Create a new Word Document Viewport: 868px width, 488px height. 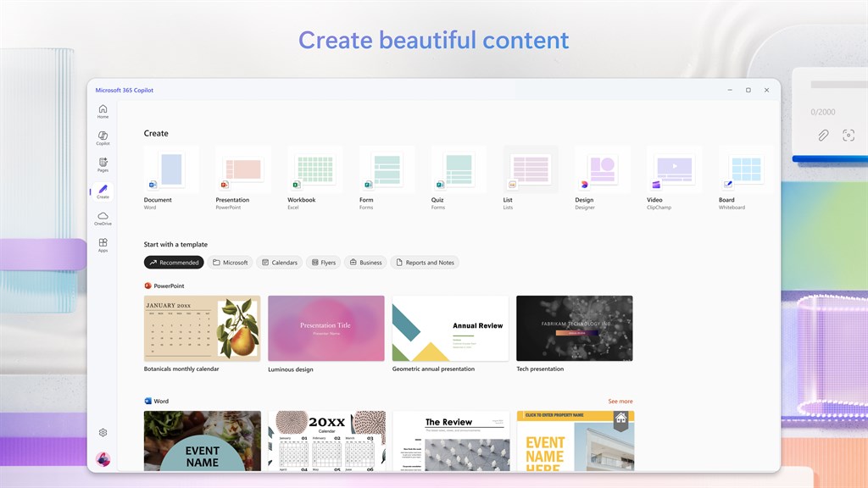[171, 178]
